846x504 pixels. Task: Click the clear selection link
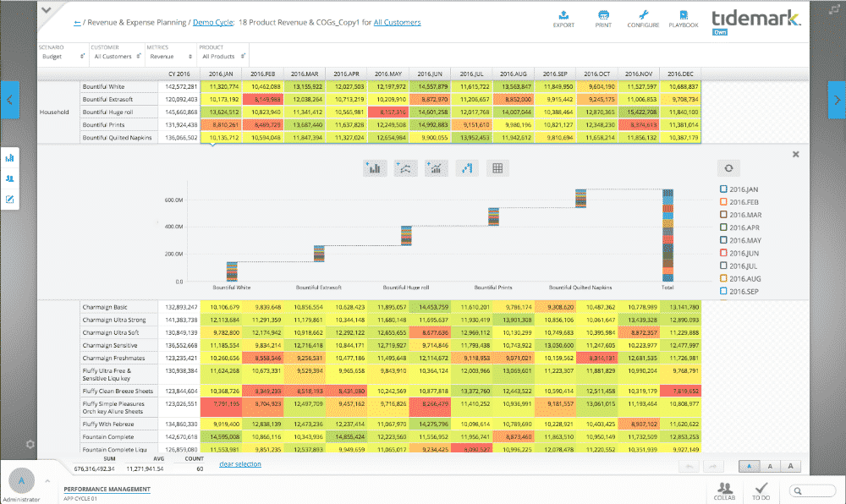click(240, 463)
